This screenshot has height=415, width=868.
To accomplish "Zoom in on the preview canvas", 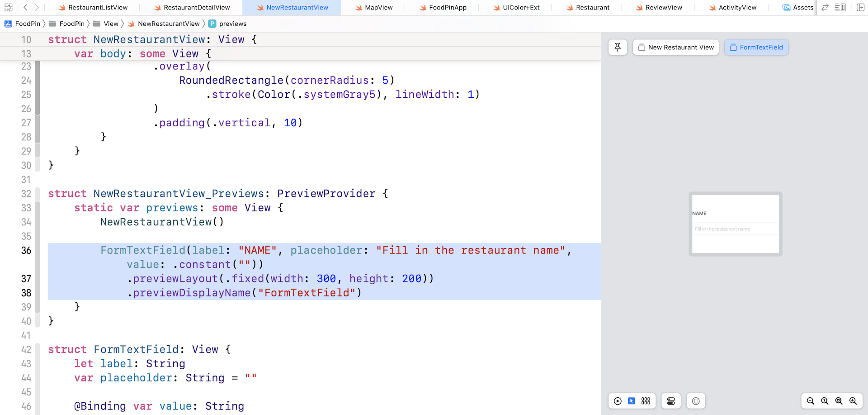I will (854, 401).
